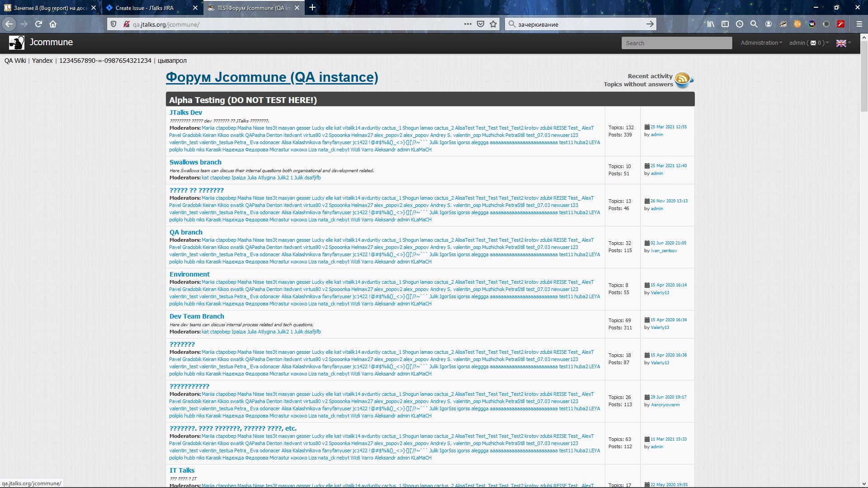The image size is (868, 488).
Task: Open the admin user dropdown
Action: pyautogui.click(x=809, y=43)
